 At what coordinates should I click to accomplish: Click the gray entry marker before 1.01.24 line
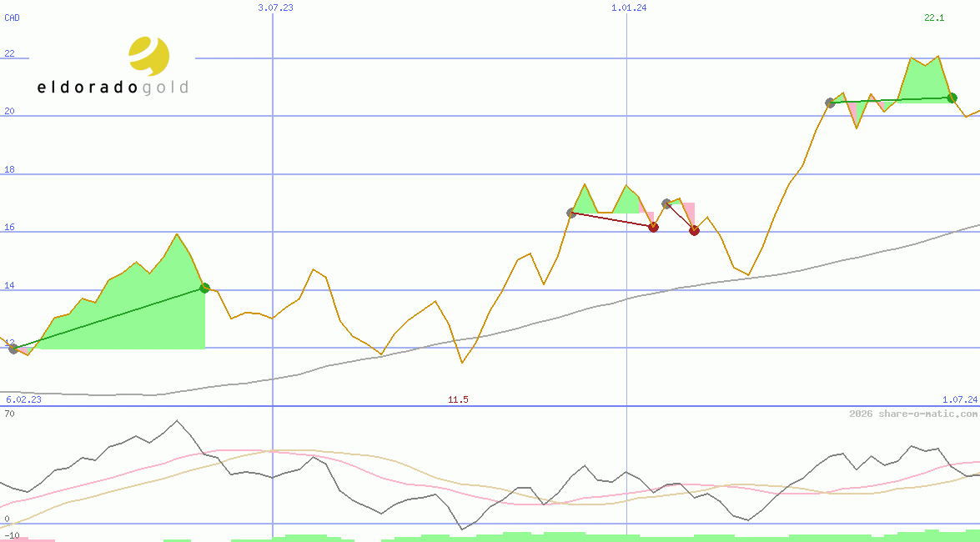coord(571,213)
